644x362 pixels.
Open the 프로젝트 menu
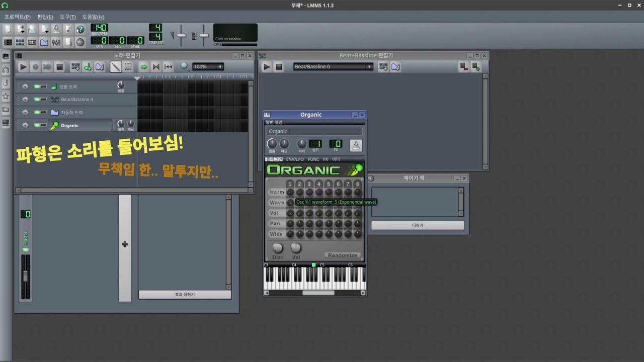18,17
